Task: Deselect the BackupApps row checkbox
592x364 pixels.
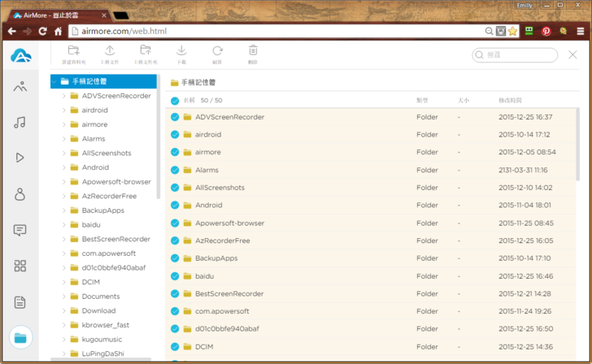Action: point(175,258)
